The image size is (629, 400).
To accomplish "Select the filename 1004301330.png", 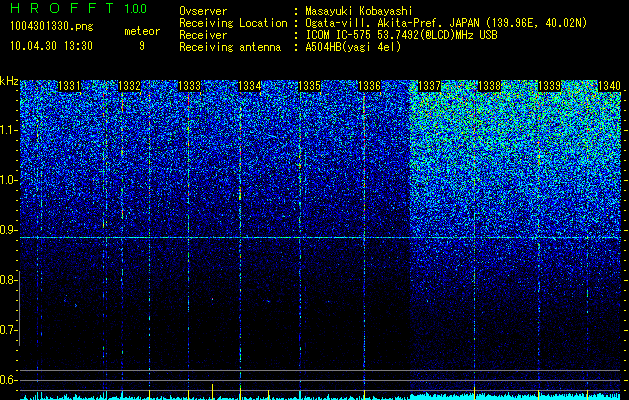I will tap(52, 26).
